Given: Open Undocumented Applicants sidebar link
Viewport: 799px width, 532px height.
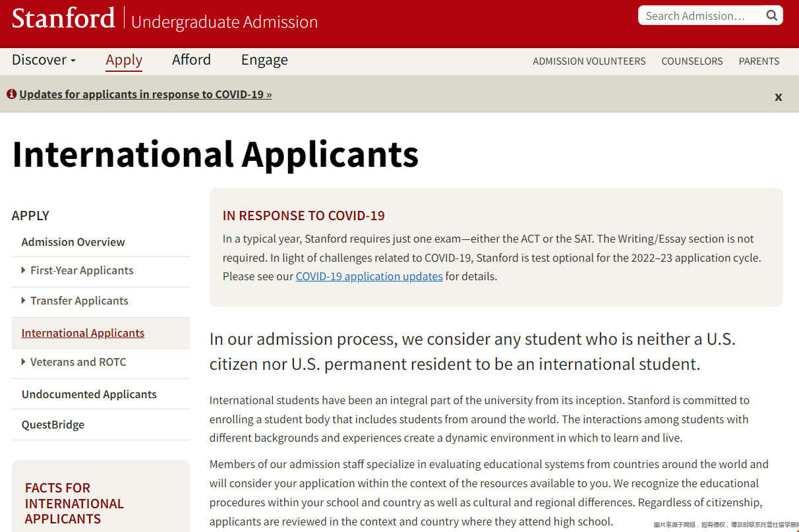Looking at the screenshot, I should pos(89,394).
